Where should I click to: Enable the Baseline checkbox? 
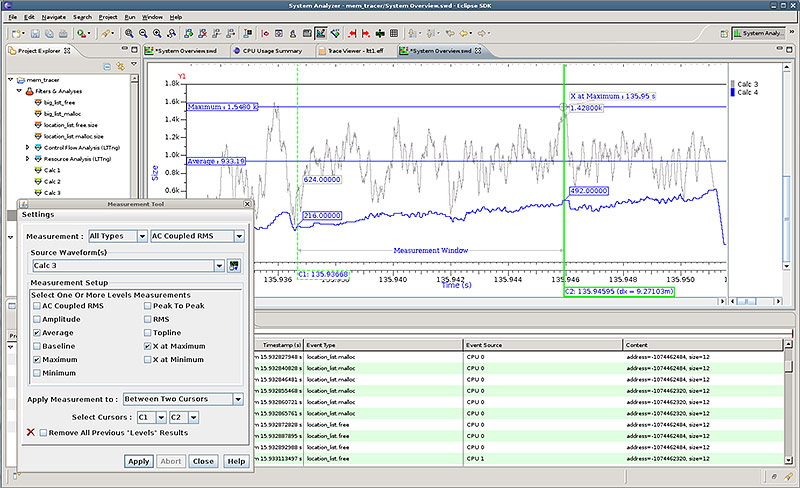pos(37,346)
